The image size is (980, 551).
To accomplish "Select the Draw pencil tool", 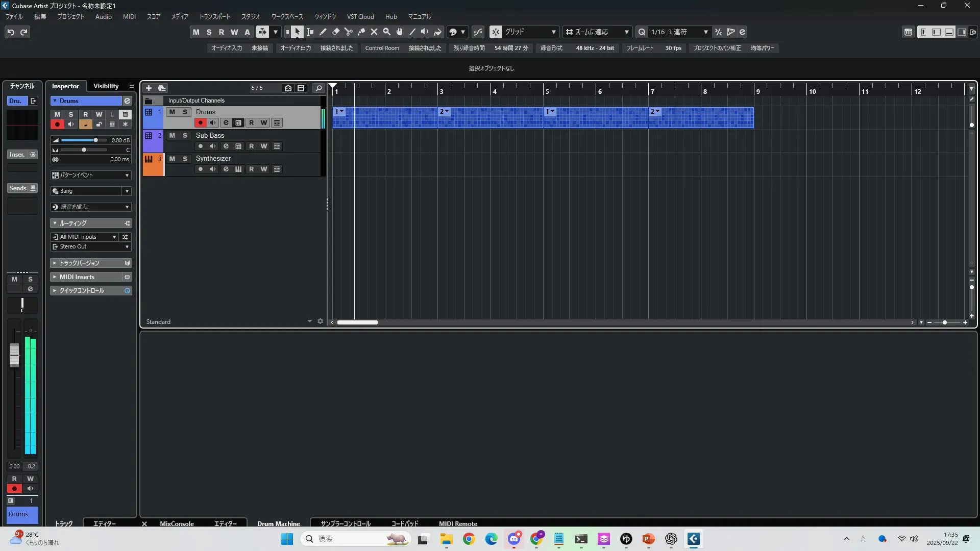I will click(323, 32).
